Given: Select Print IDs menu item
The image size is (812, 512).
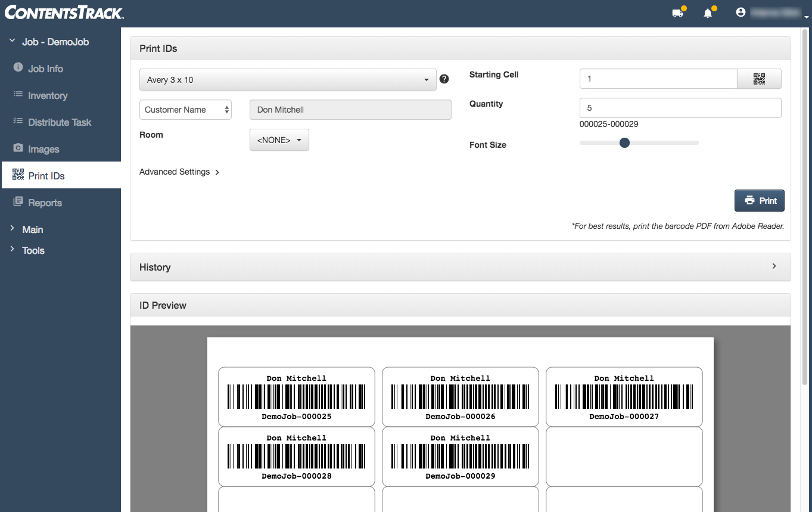Looking at the screenshot, I should pos(61,175).
